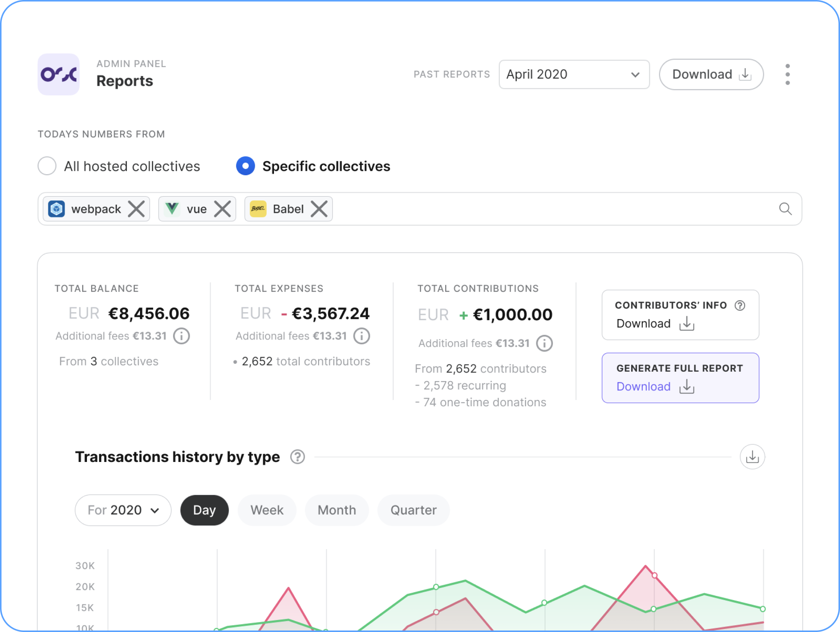840x632 pixels.
Task: Expand the For 2020 year selector
Action: click(123, 510)
